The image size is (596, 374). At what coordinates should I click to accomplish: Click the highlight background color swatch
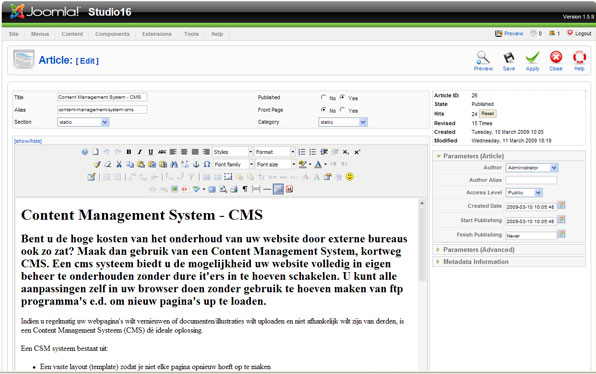click(303, 164)
